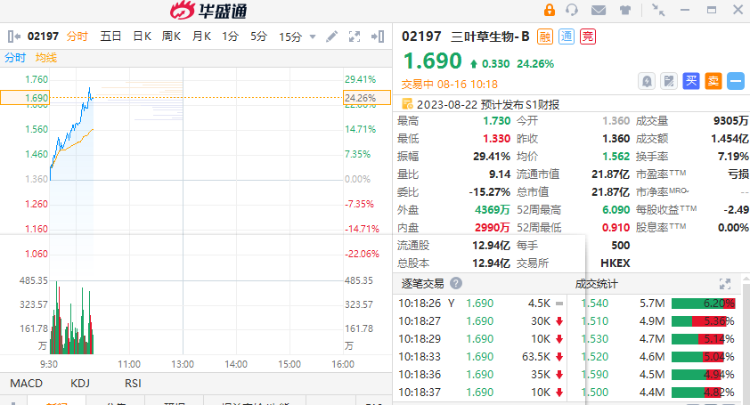Open the more timeframes dropdown arrow
The image size is (750, 405).
[x=313, y=37]
